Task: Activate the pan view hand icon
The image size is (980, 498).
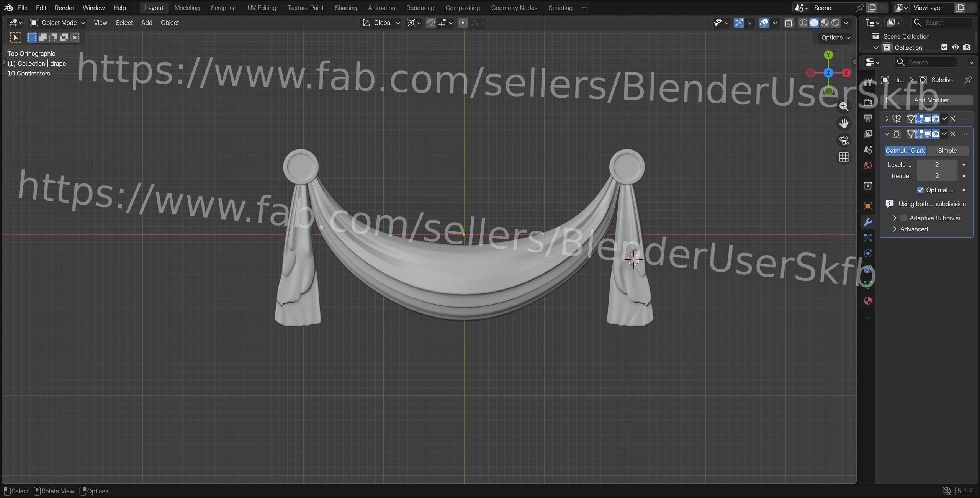Action: click(x=844, y=123)
